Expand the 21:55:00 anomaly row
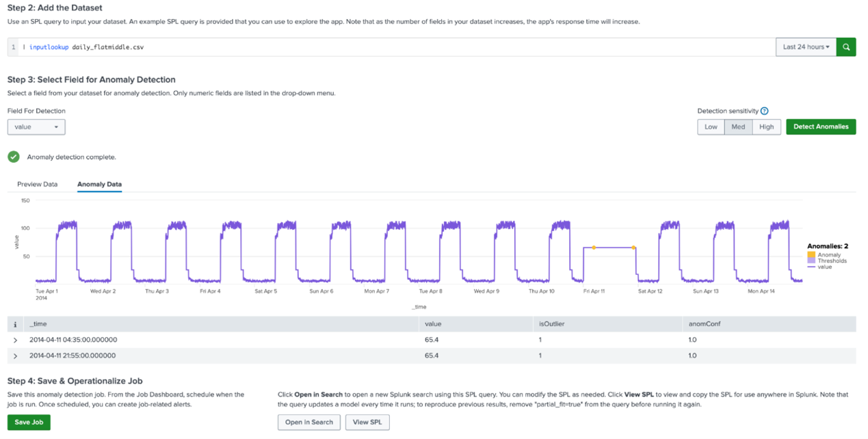Image resolution: width=868 pixels, height=439 pixels. click(x=15, y=356)
